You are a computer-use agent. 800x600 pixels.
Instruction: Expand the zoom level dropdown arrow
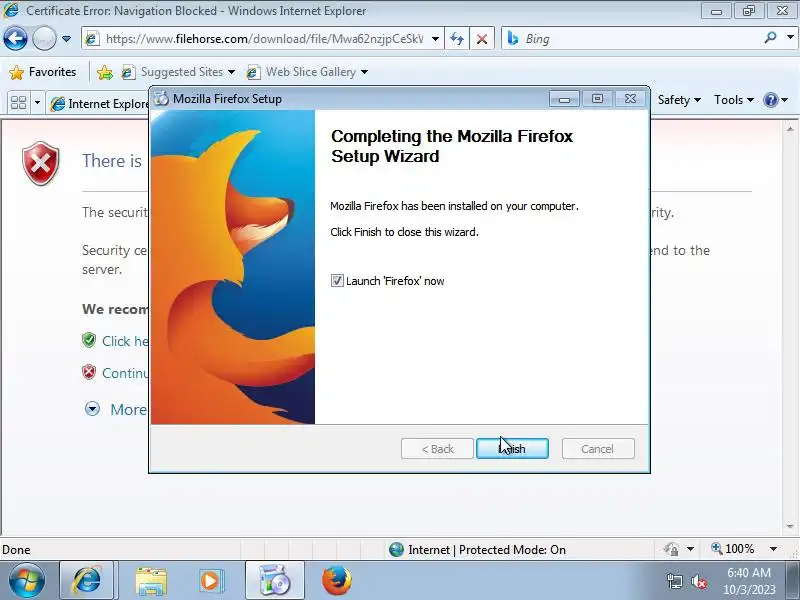[x=773, y=549]
